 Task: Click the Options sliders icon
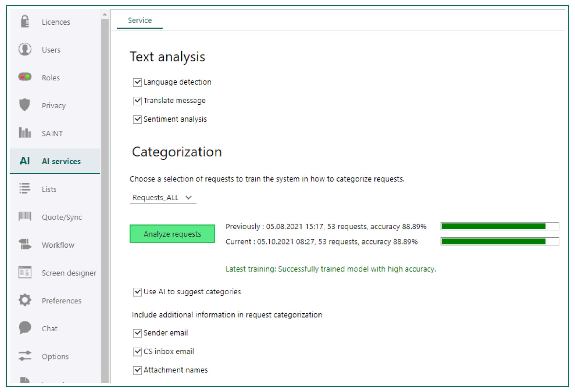coord(25,356)
